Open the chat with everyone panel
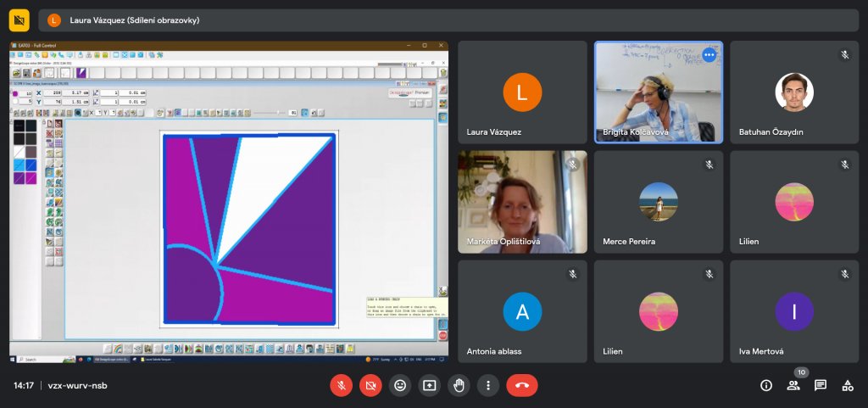Viewport: 868px width, 408px height. click(x=820, y=385)
